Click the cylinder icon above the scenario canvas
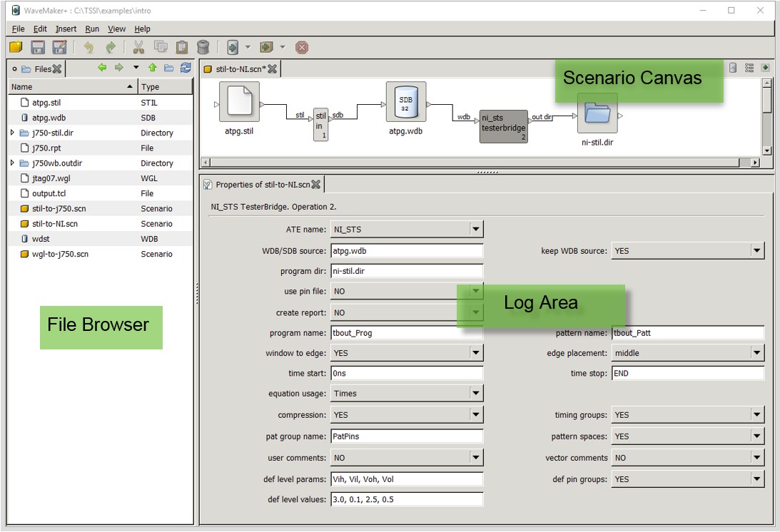The height and width of the screenshot is (532, 780). pyautogui.click(x=733, y=68)
